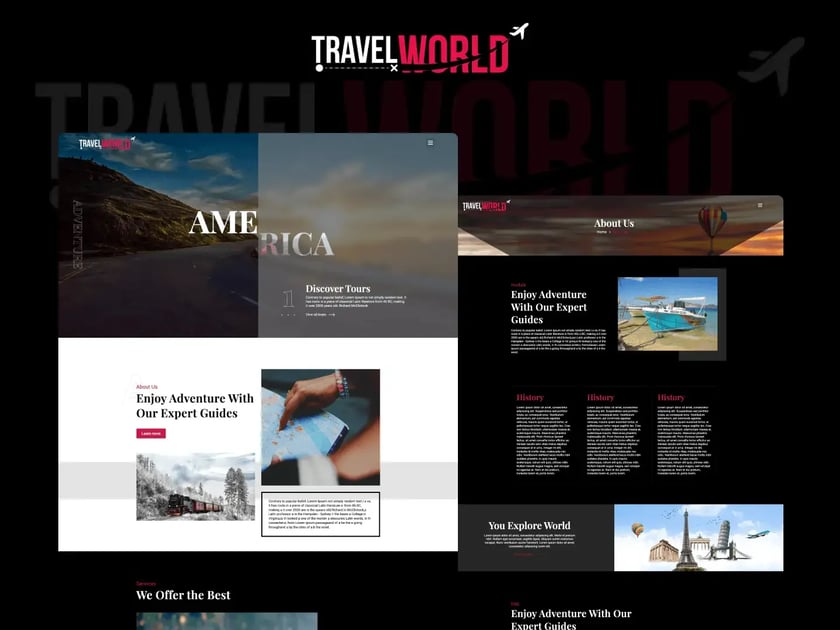Open the hamburger menu on the hero slider
The width and height of the screenshot is (840, 630).
tap(428, 142)
